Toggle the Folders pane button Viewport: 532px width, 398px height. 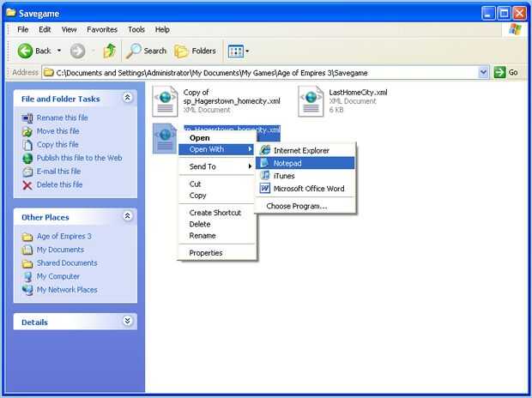click(x=195, y=51)
